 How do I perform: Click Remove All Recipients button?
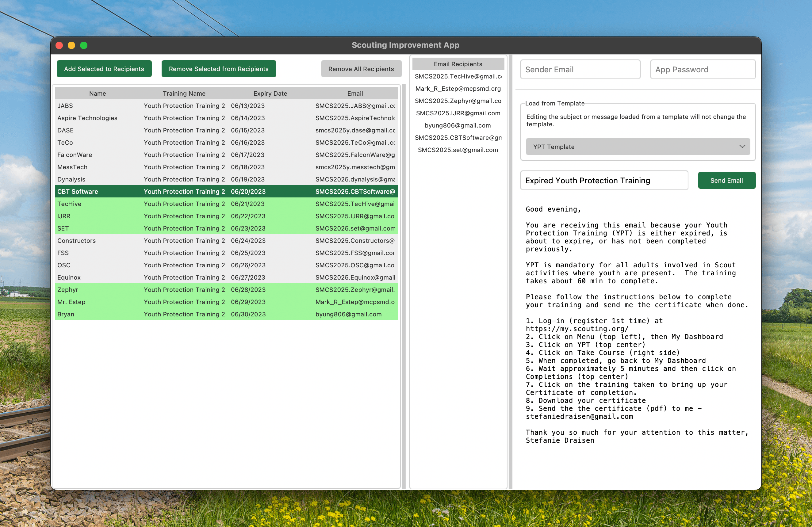click(361, 69)
